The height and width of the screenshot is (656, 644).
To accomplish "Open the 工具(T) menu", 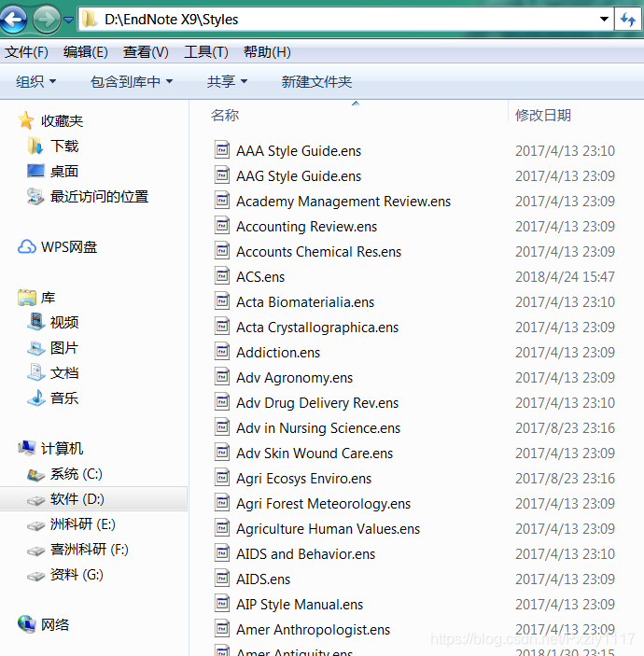I will click(206, 52).
